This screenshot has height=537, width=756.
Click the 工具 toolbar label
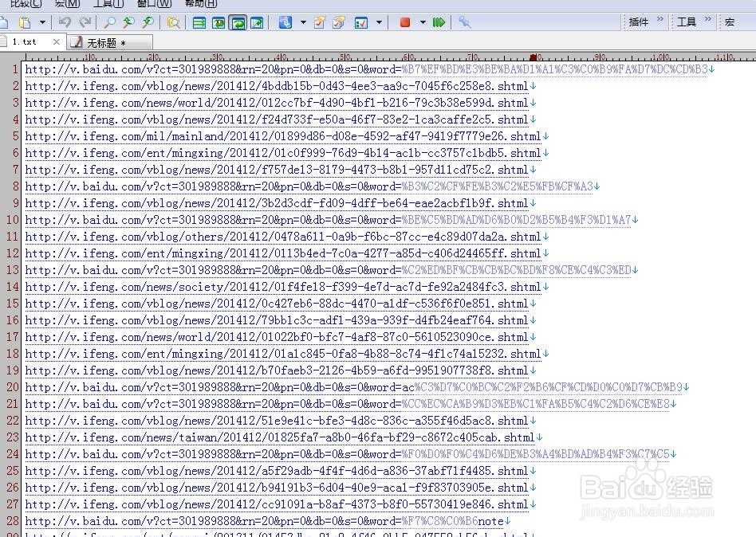click(687, 22)
